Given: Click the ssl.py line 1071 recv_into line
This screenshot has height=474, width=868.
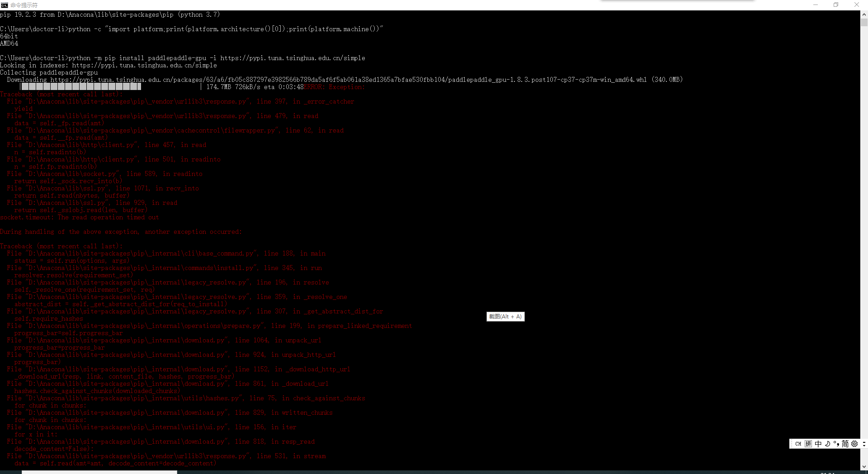Looking at the screenshot, I should click(103, 188).
